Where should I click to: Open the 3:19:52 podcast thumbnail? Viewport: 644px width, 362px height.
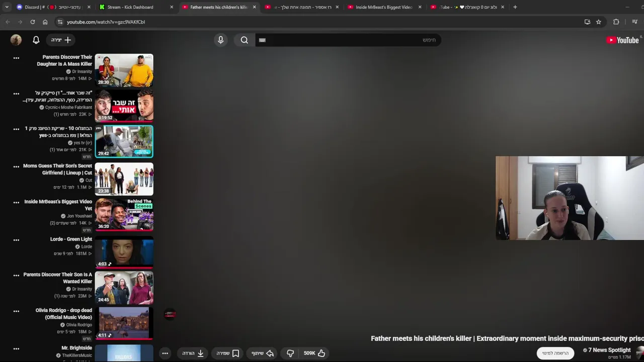[124, 106]
